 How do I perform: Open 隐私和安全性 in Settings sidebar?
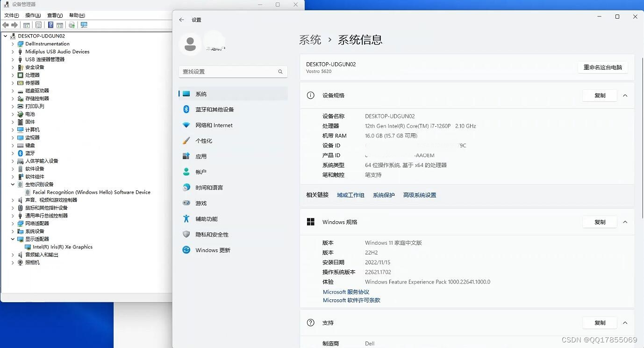pos(233,234)
